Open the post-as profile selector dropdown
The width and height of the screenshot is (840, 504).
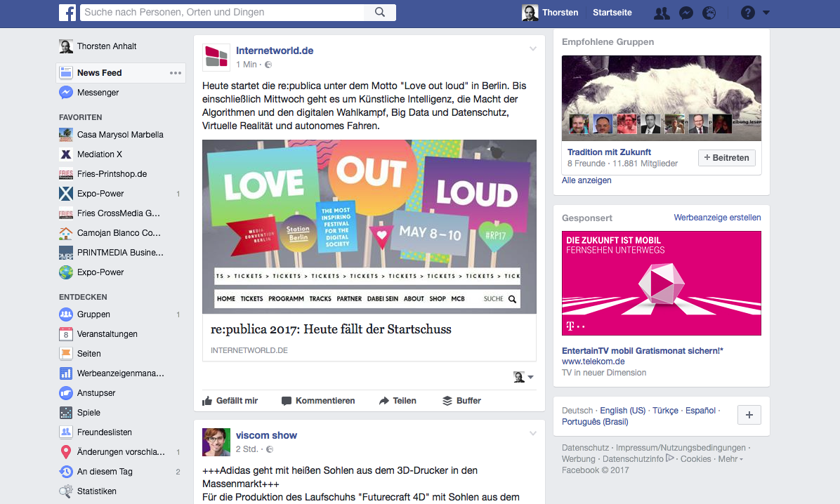pos(523,377)
